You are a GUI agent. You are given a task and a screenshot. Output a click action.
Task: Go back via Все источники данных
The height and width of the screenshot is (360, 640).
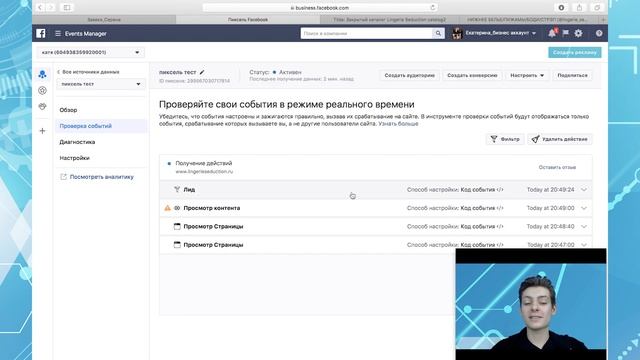pyautogui.click(x=88, y=72)
